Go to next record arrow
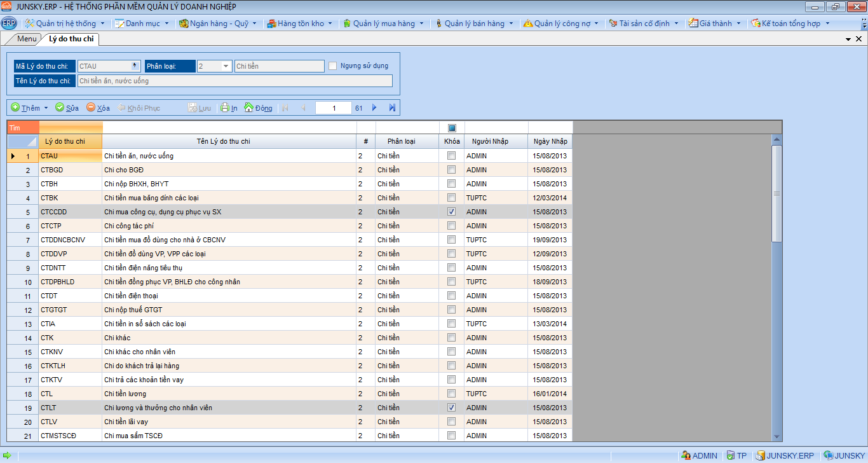Viewport: 868px width, 463px height. tap(374, 107)
